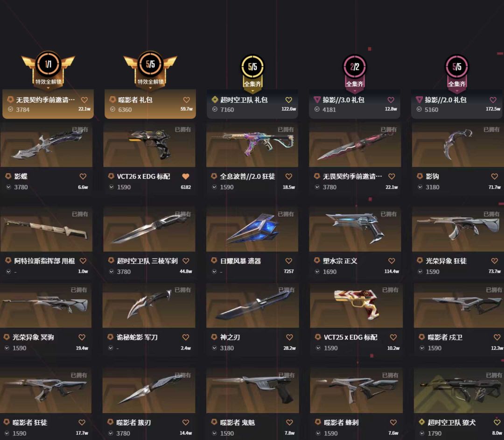Click the tier icon beside 塑水宗 正义

pos(317,261)
